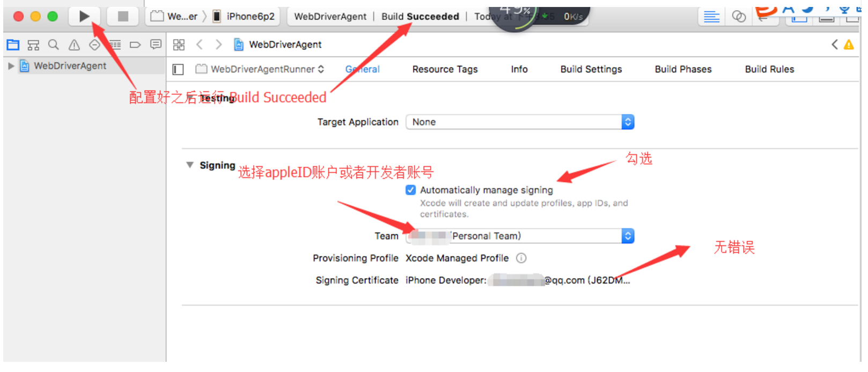Stop the running build
This screenshot has width=868, height=372.
123,17
